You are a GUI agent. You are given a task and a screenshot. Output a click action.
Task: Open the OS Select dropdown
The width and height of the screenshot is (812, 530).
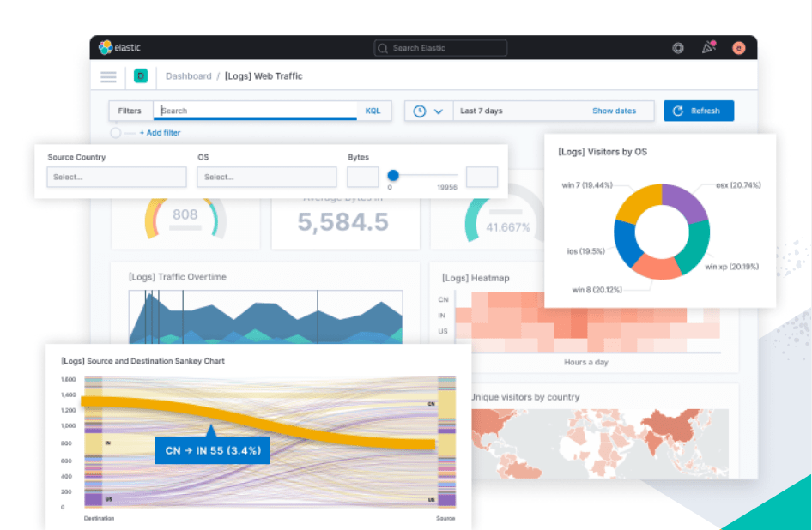(x=266, y=177)
